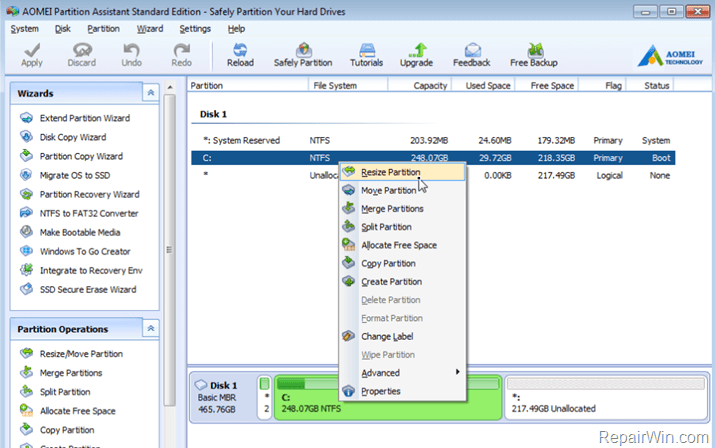
Task: Click the Apply checkmark toolbar icon
Action: click(32, 55)
